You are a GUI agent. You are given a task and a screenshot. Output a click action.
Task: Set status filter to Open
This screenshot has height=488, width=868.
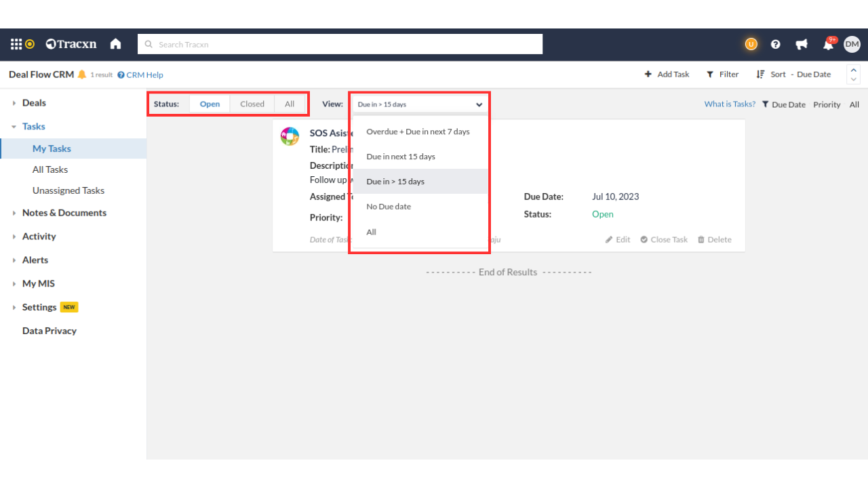210,104
